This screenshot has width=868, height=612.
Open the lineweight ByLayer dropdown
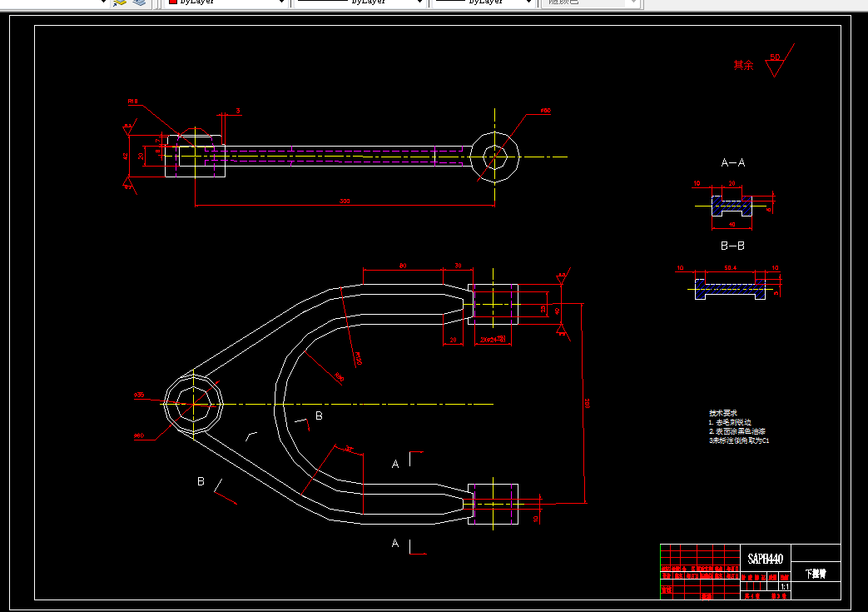pos(484,2)
